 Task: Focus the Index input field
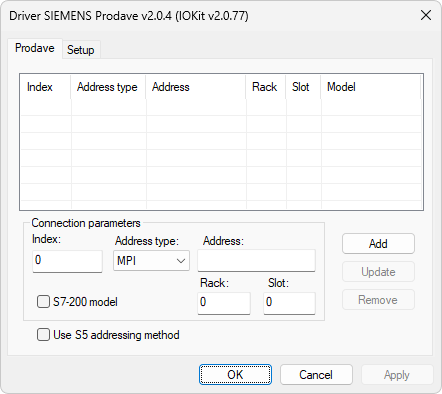point(67,261)
